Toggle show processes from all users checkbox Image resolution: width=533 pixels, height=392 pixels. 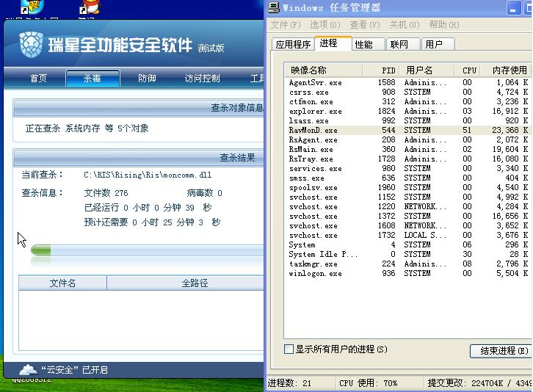(x=289, y=349)
